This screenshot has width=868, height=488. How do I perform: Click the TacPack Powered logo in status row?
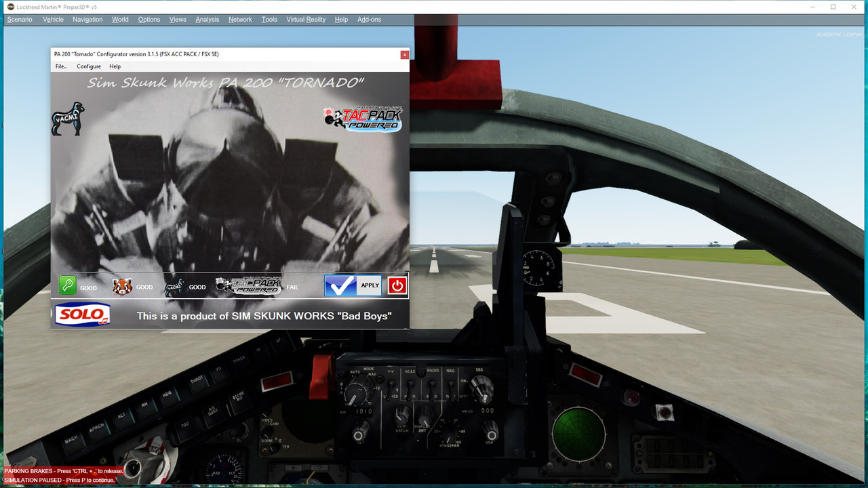(x=248, y=286)
